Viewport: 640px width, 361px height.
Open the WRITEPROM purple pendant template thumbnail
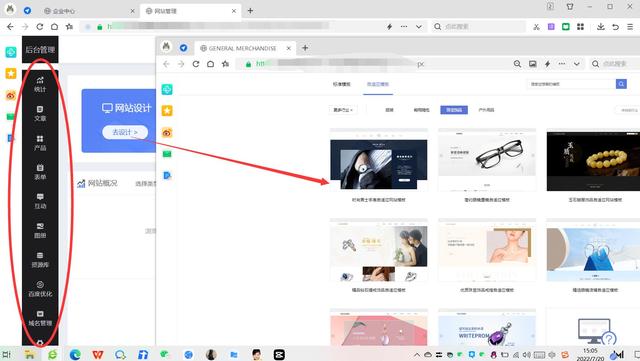click(x=487, y=328)
